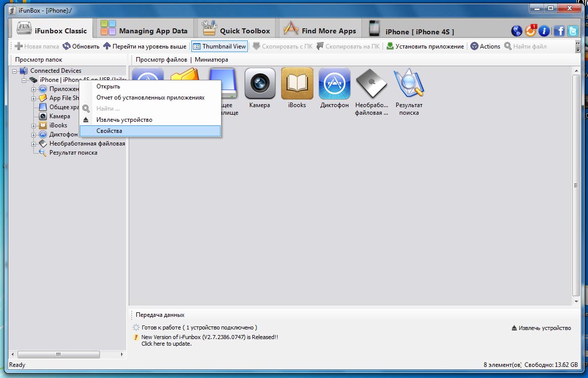Select iBooks in folder tree
This screenshot has height=378, width=588.
pyautogui.click(x=58, y=125)
